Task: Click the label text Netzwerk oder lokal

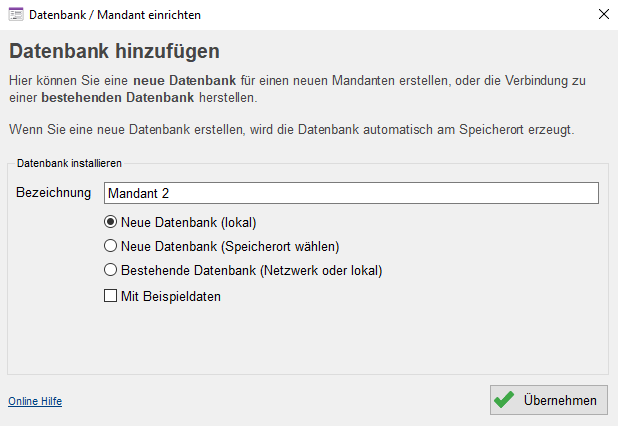Action: [x=321, y=271]
